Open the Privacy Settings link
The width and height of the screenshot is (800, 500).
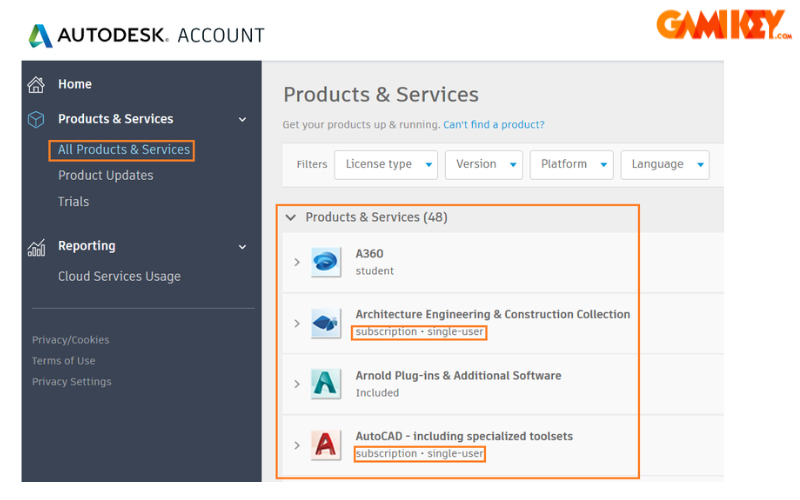click(x=71, y=382)
